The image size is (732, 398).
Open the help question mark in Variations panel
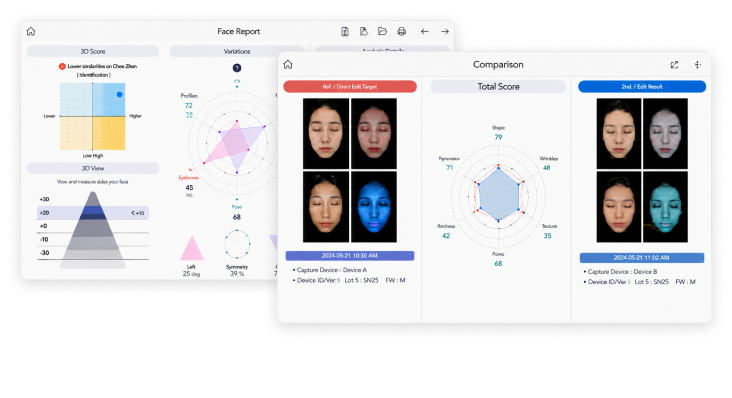(237, 68)
